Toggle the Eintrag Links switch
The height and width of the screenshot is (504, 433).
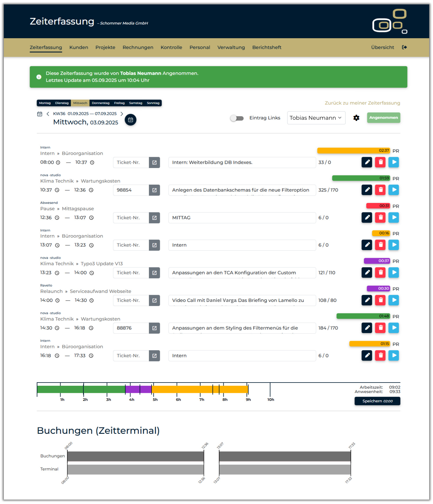[237, 118]
